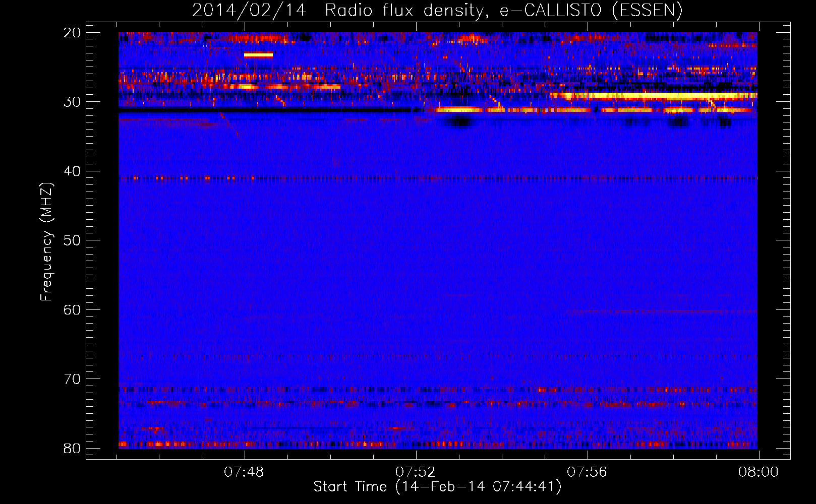
Task: Click the long bright yellow band near 29 MHz
Action: point(654,95)
